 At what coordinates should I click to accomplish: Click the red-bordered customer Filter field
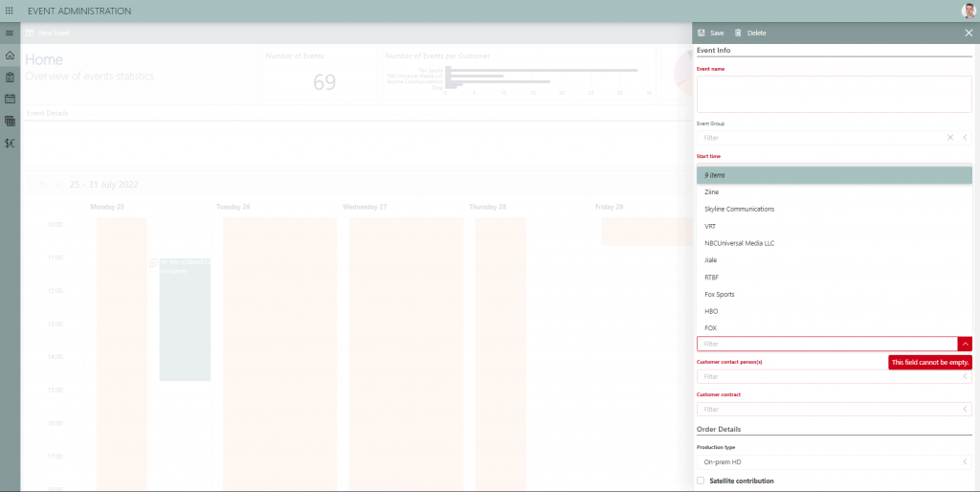[827, 344]
